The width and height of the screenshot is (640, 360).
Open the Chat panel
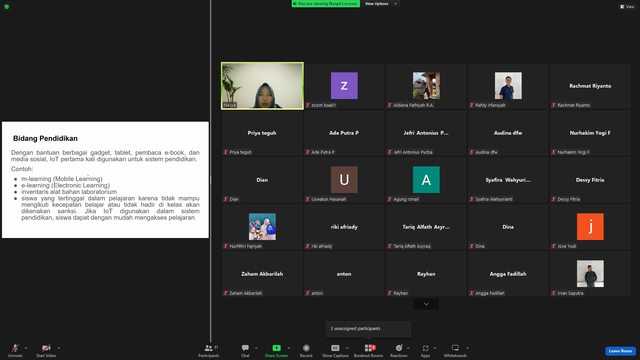coord(245,350)
